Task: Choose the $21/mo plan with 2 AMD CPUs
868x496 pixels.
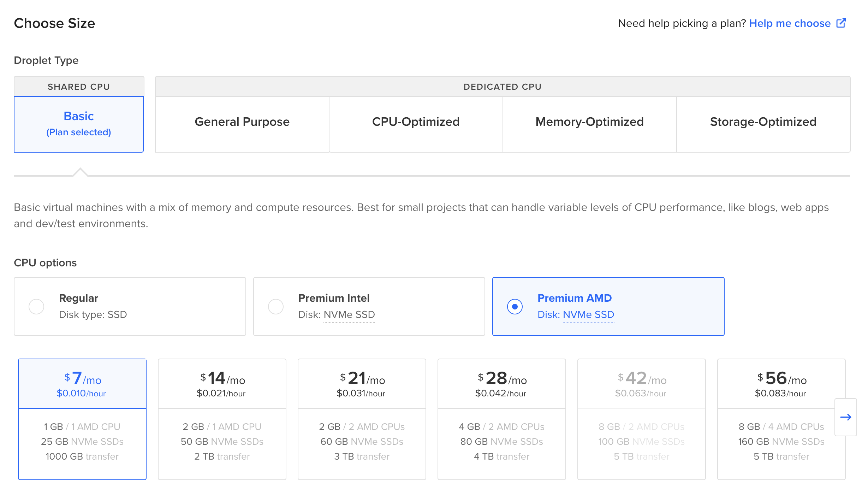Action: pyautogui.click(x=362, y=419)
